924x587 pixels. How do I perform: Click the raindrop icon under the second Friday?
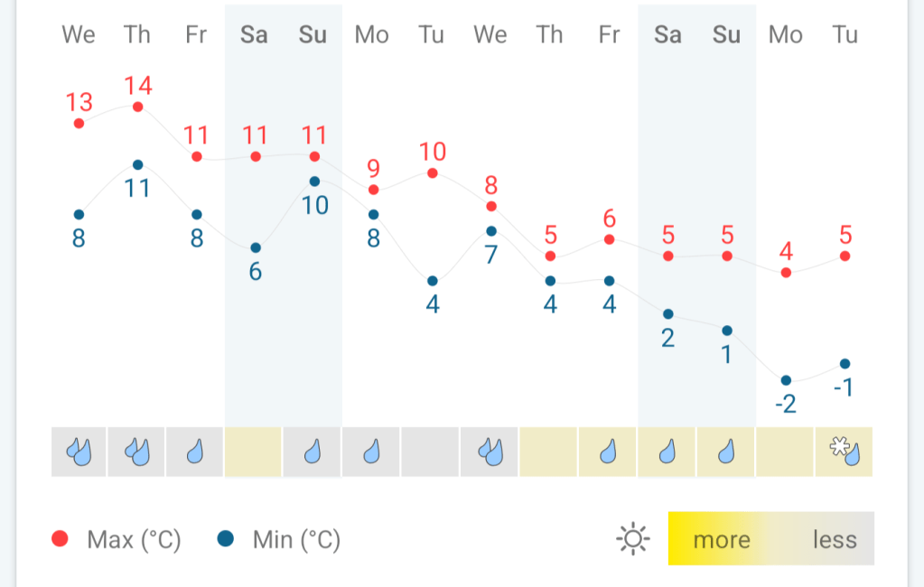(x=609, y=451)
